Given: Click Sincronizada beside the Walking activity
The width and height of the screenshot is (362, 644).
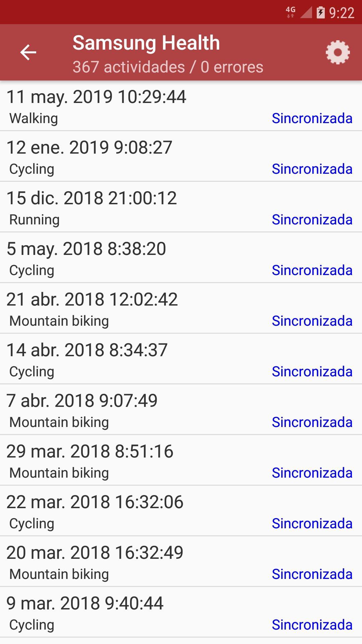Looking at the screenshot, I should pos(312,118).
